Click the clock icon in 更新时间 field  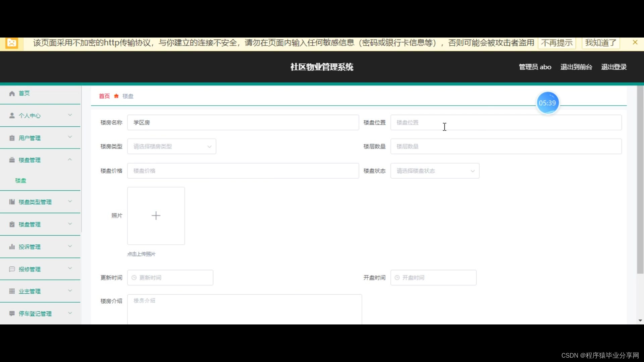pos(134,278)
